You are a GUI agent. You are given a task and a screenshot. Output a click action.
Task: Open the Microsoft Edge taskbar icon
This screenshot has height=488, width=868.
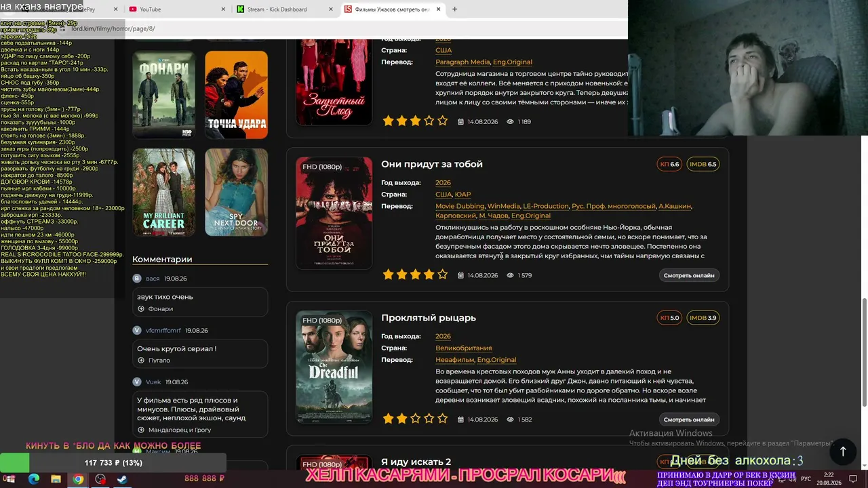[33, 479]
